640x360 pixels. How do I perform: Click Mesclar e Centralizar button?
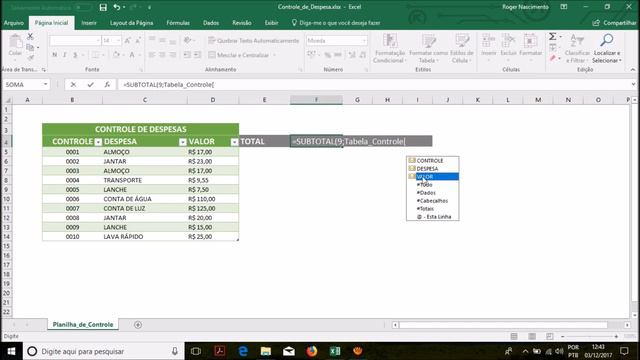point(239,55)
